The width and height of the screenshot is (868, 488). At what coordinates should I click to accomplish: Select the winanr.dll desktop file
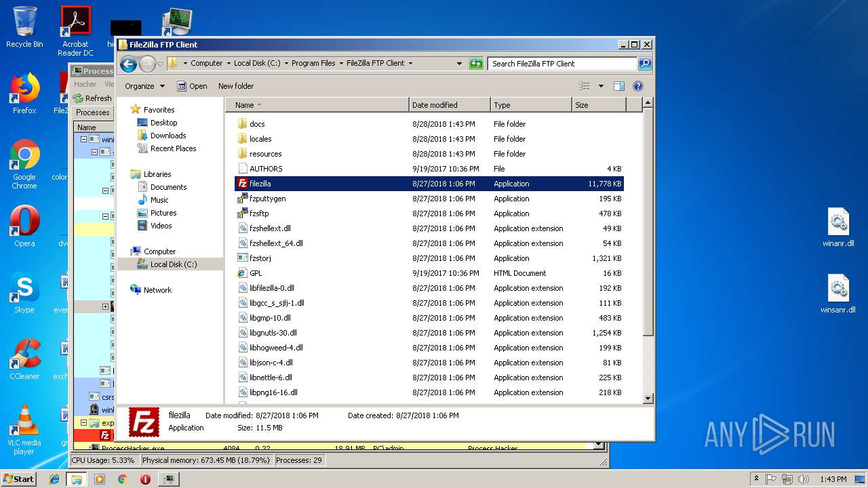click(838, 228)
